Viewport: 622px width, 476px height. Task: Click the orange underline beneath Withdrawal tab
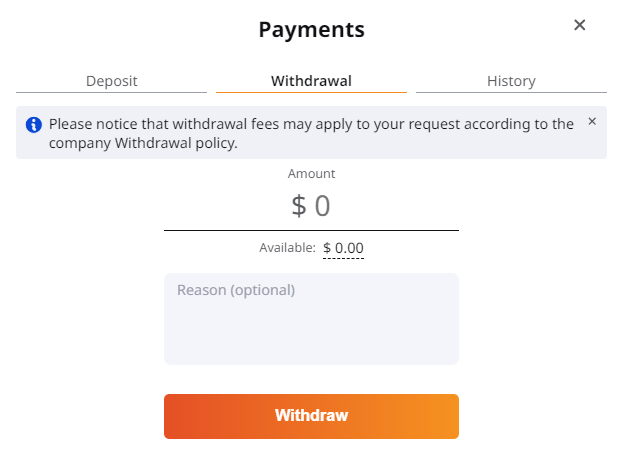tap(311, 92)
